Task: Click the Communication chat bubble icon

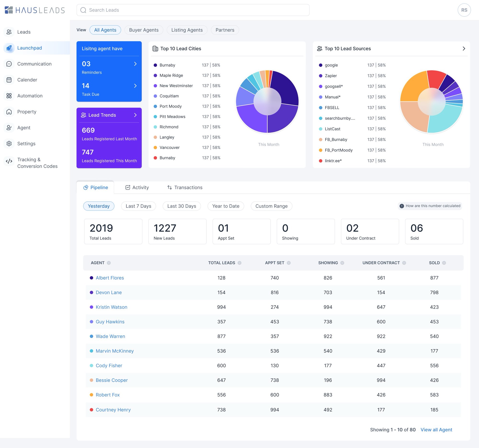Action: [9, 64]
